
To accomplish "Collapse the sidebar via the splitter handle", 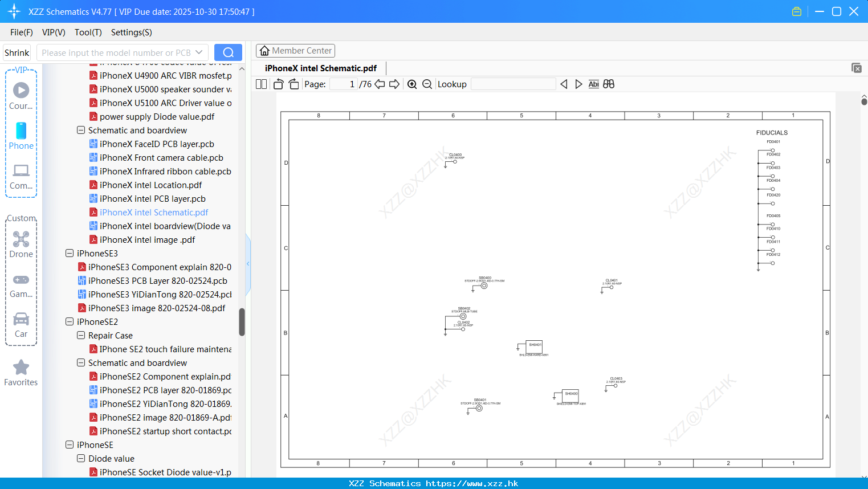I will tap(248, 263).
